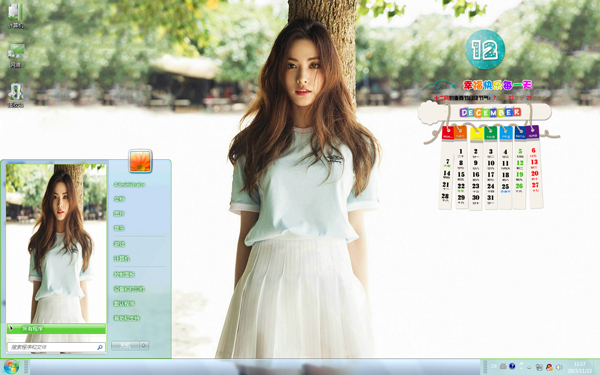Click the taskbar clock showing 11:17
Viewport: 600px width, 375px height.
(580, 367)
